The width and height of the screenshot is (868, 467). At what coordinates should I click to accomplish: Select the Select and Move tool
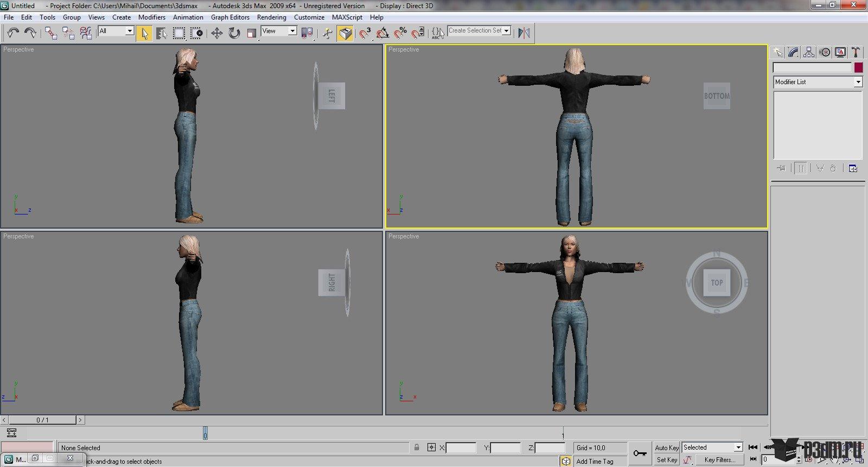pyautogui.click(x=216, y=33)
